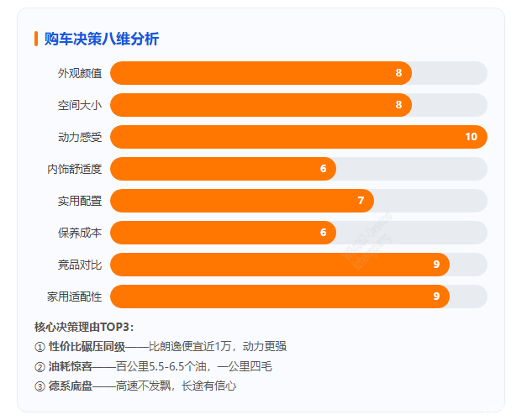522x420 pixels.
Task: Click the 动力感受 label text
Action: tap(80, 137)
